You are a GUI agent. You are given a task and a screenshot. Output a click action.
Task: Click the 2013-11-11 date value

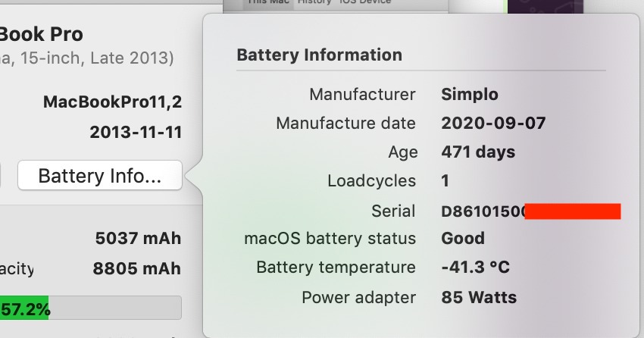pyautogui.click(x=136, y=132)
